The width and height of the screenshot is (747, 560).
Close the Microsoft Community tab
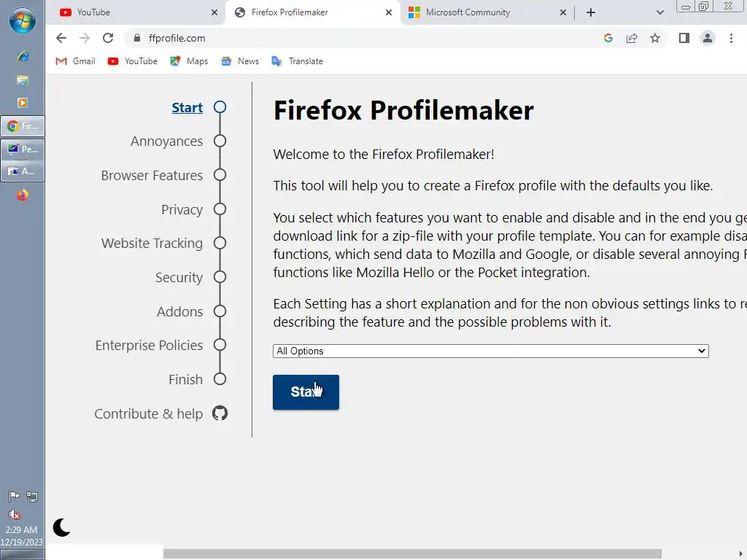pyautogui.click(x=563, y=12)
